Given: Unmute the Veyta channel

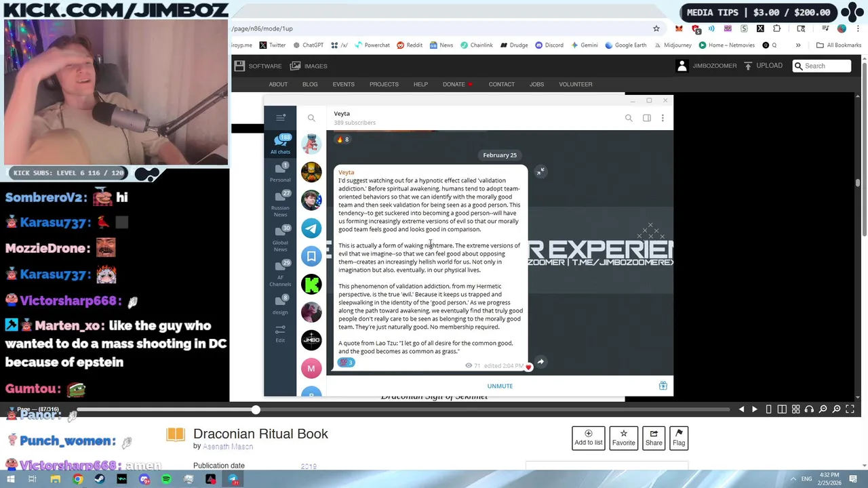Looking at the screenshot, I should coord(500,386).
